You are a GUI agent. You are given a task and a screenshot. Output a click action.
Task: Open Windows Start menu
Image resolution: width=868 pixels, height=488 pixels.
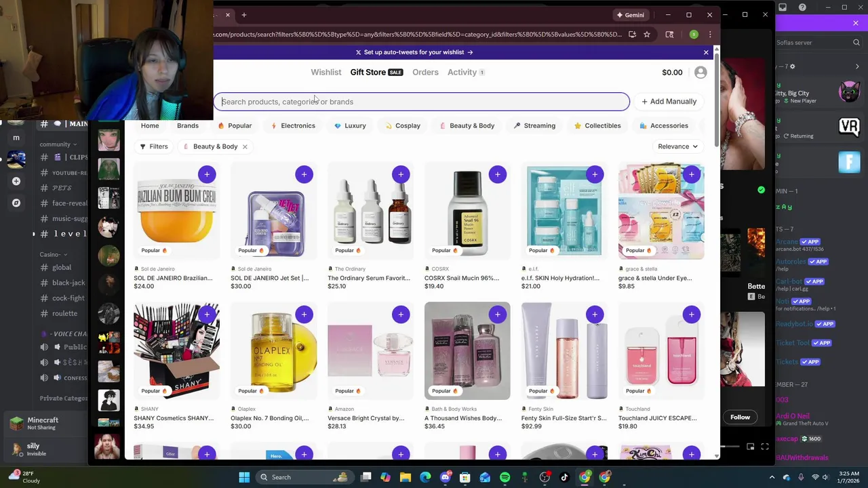point(244,477)
